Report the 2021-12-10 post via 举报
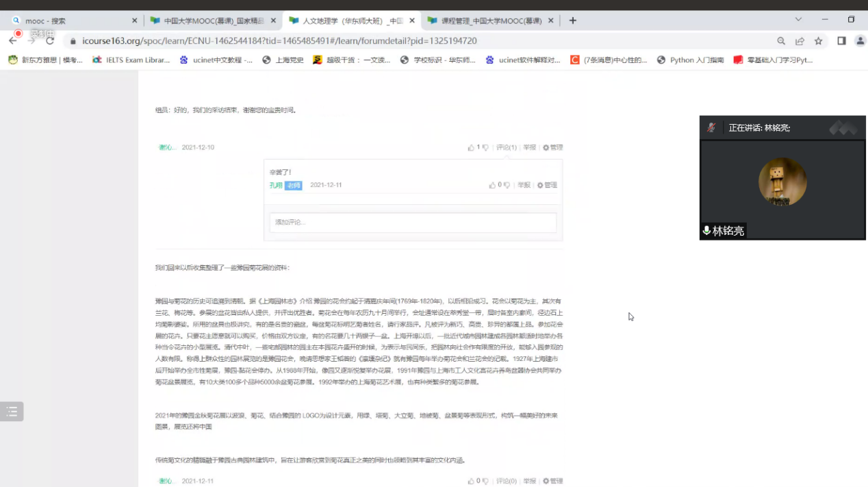The width and height of the screenshot is (868, 487). point(529,147)
